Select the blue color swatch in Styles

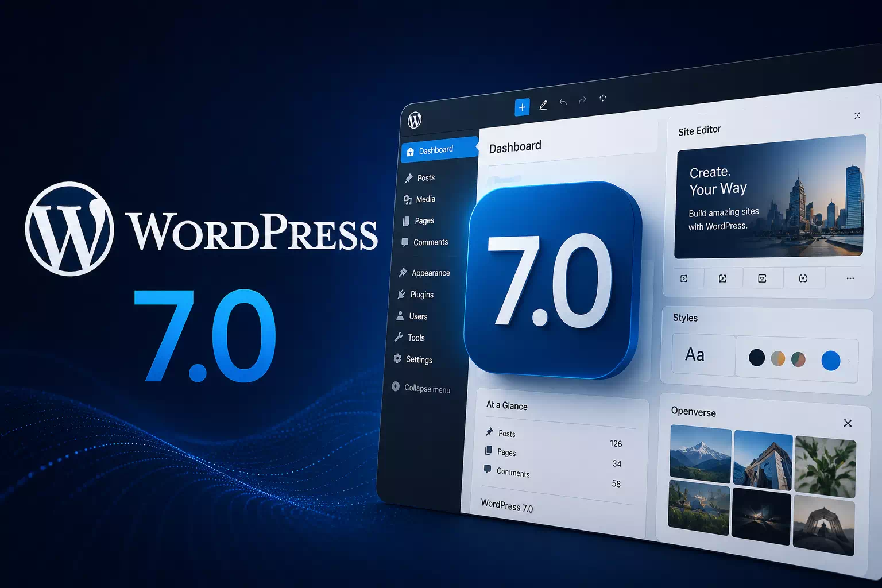click(831, 361)
